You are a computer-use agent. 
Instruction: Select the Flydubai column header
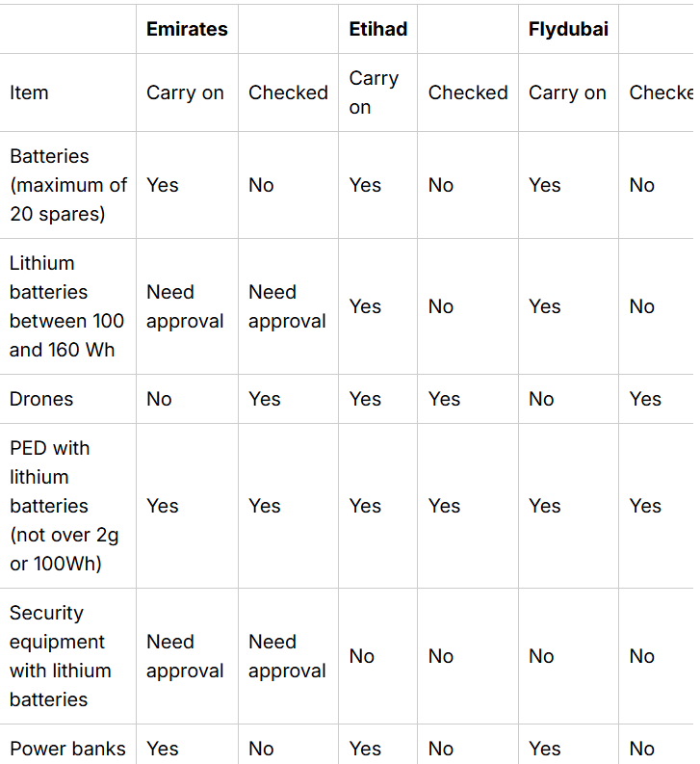pyautogui.click(x=568, y=29)
